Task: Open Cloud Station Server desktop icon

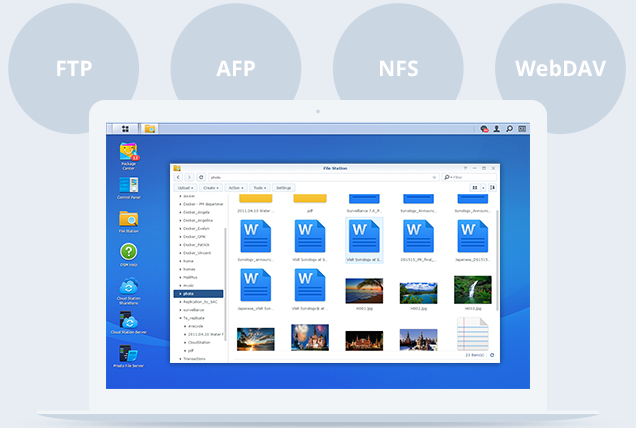Action: tap(129, 323)
